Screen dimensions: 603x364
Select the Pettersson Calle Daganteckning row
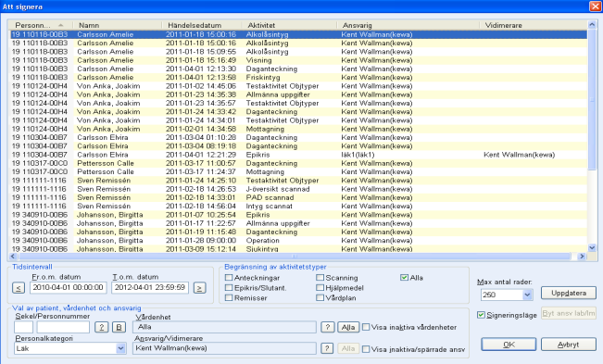[x=298, y=163]
